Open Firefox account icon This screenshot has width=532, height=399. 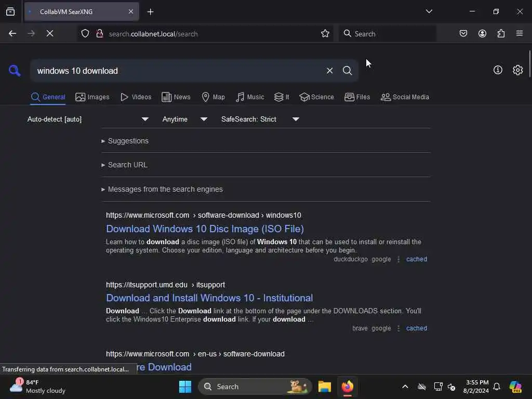(482, 33)
